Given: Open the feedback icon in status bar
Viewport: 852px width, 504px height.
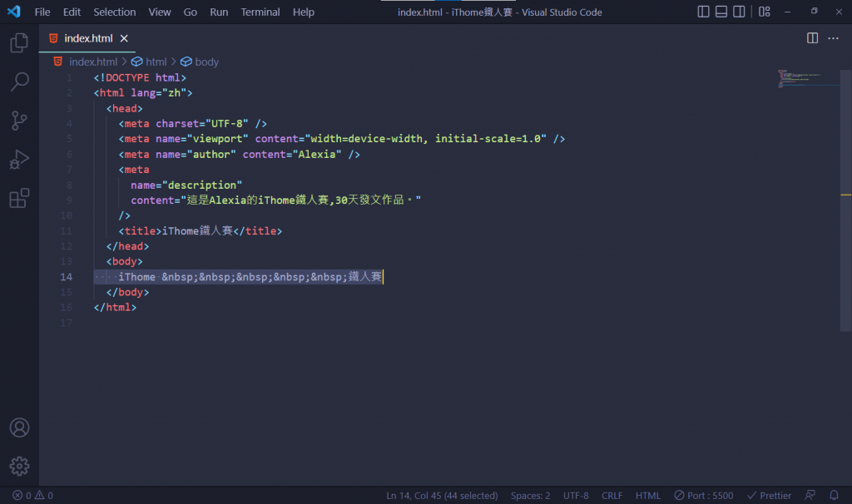Looking at the screenshot, I should pyautogui.click(x=810, y=496).
